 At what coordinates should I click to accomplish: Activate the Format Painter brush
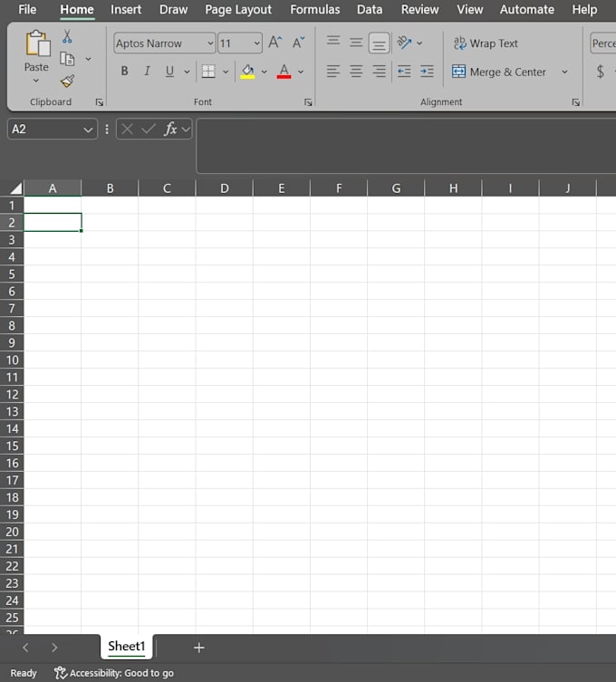pyautogui.click(x=67, y=81)
